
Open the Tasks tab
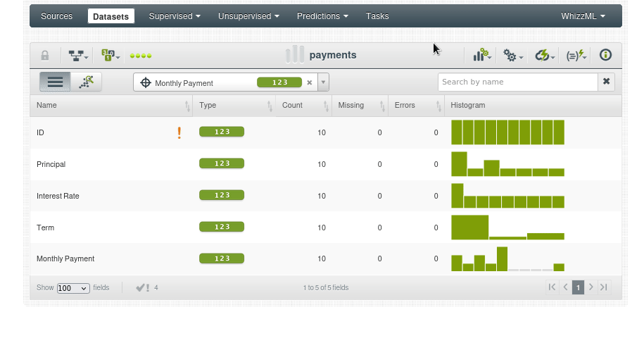point(377,16)
